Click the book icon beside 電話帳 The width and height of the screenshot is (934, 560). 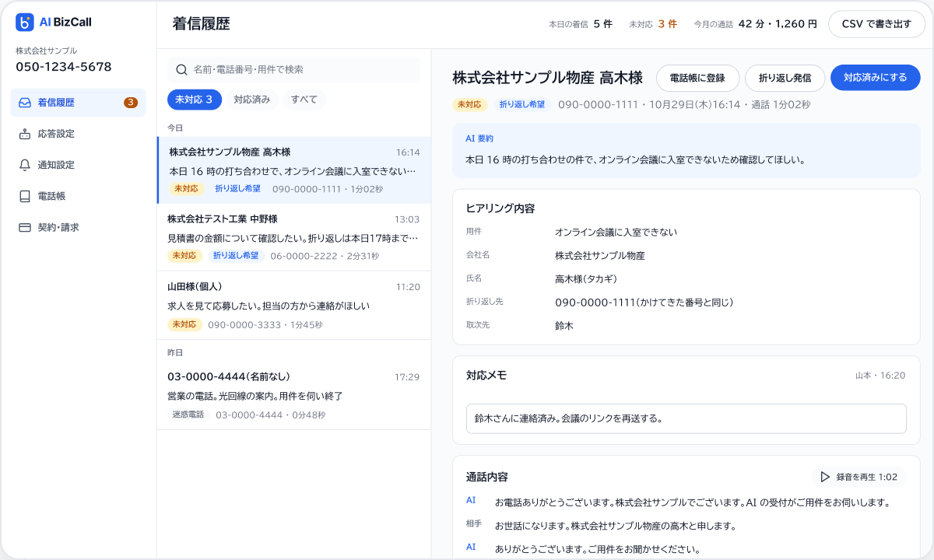coord(25,196)
